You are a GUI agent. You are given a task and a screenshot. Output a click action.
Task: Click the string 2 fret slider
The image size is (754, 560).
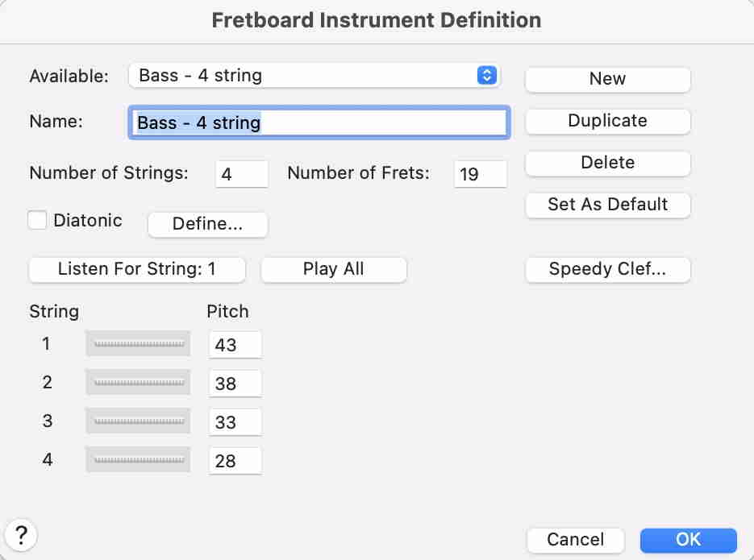[x=138, y=382]
